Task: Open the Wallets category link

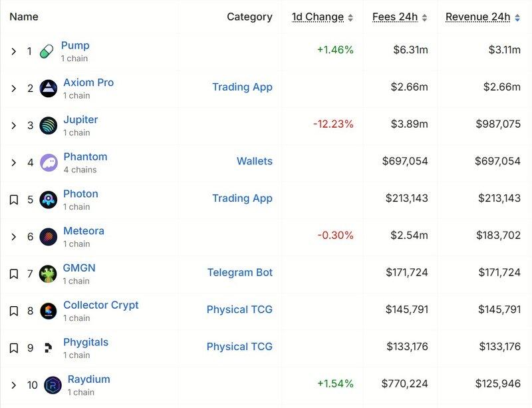Action: point(255,161)
